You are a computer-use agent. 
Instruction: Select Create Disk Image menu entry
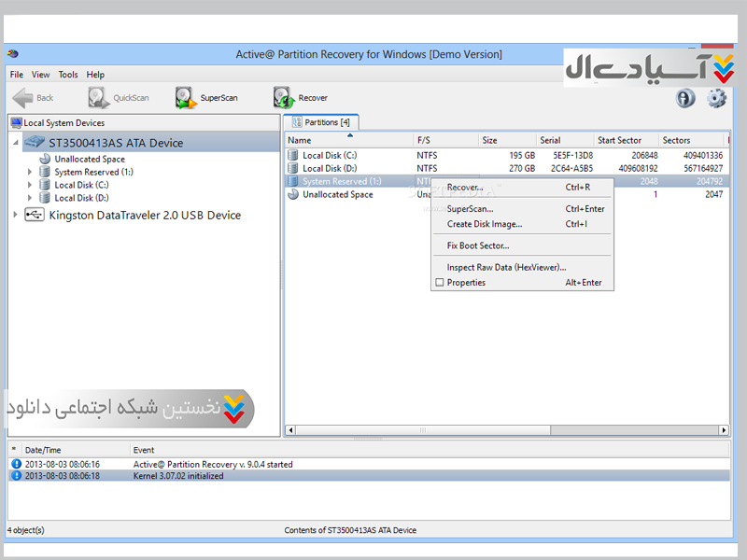click(485, 224)
